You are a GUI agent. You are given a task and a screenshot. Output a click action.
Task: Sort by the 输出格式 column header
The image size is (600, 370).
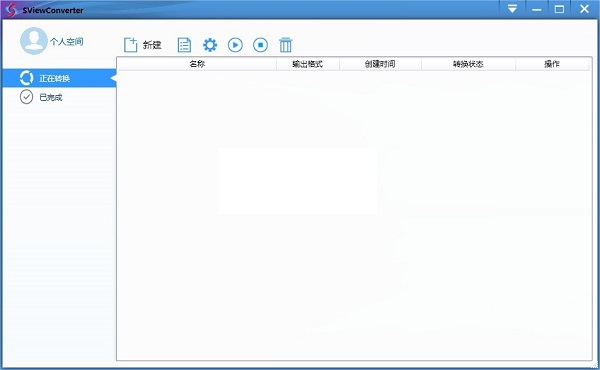point(308,64)
